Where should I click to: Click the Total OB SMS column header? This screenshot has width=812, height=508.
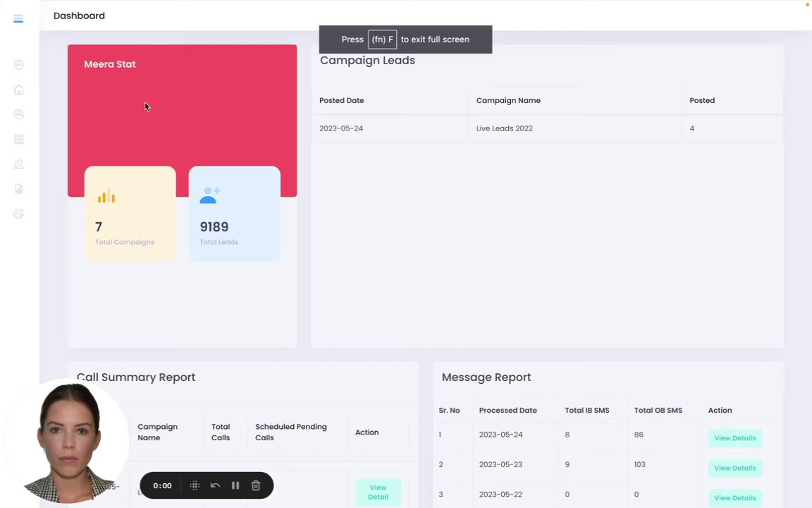pyautogui.click(x=658, y=410)
